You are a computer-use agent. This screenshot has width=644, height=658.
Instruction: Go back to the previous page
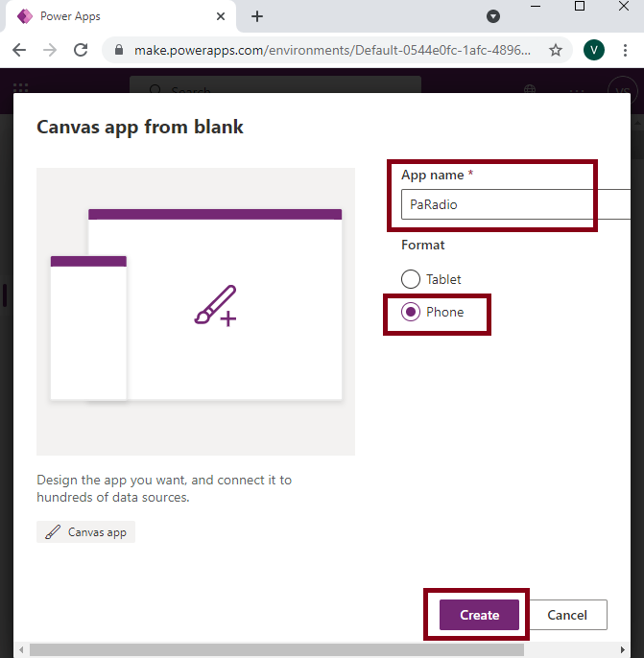pos(20,50)
